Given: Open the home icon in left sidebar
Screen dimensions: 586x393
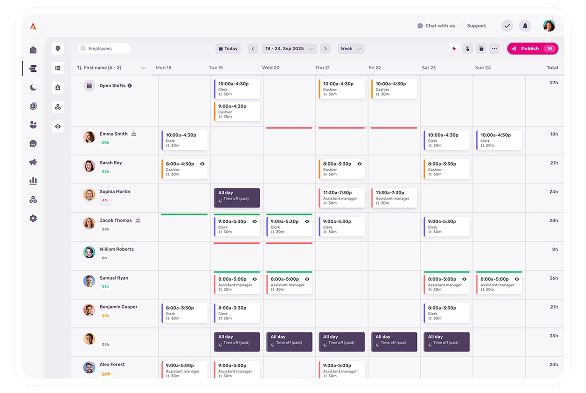Looking at the screenshot, I should click(x=33, y=50).
